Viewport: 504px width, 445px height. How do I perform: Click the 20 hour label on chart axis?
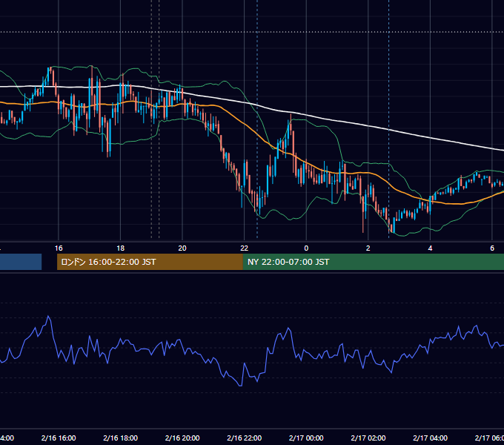pos(182,248)
